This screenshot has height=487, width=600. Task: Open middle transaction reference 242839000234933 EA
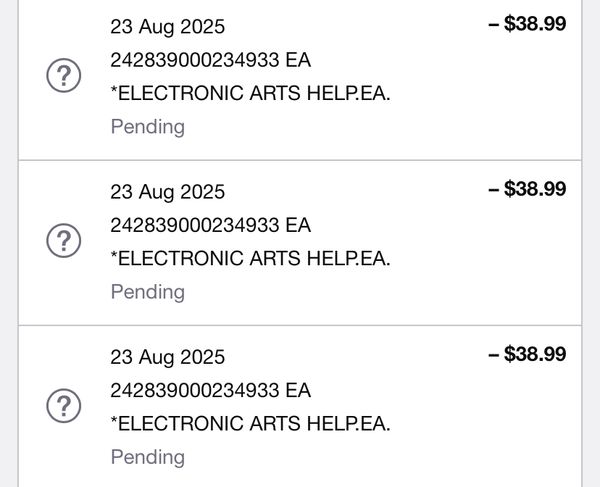click(x=210, y=225)
